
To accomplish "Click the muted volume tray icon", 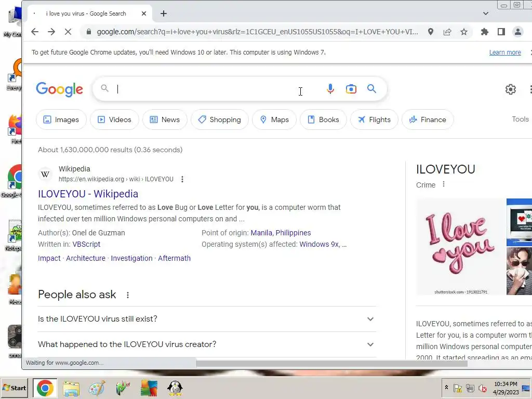I will tap(482, 388).
